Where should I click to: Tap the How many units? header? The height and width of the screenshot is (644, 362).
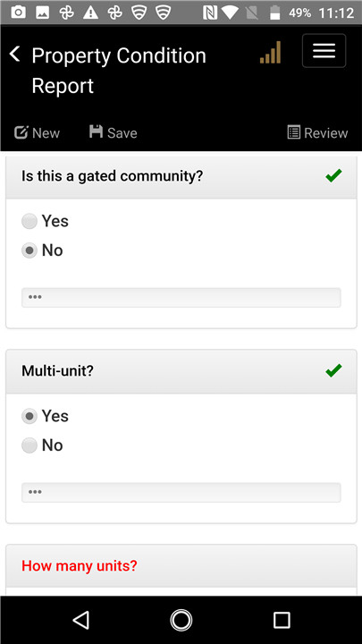tap(181, 566)
